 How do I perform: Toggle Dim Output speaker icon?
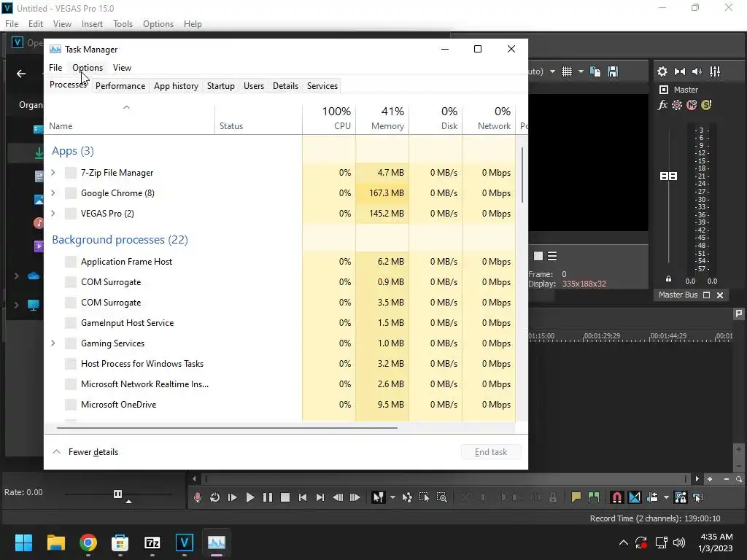pyautogui.click(x=697, y=71)
